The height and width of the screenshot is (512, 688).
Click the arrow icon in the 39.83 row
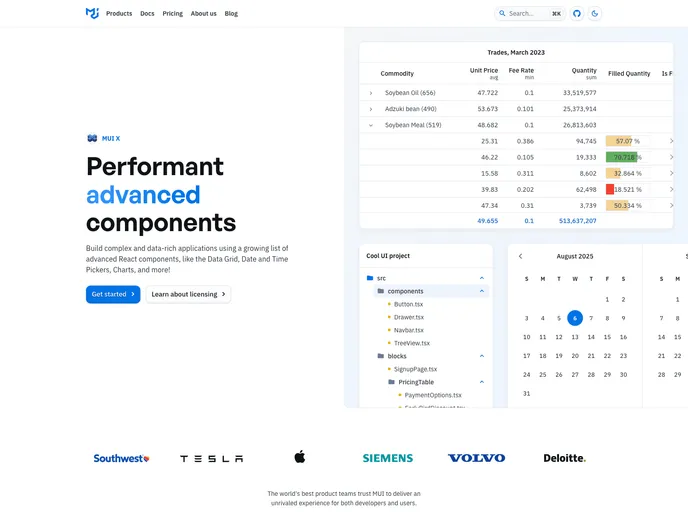coord(671,190)
